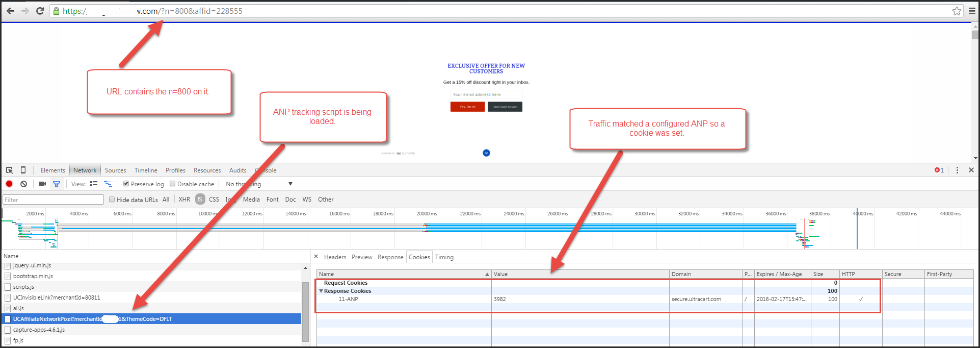Switch to the Sources tab
980x348 pixels.
point(115,170)
